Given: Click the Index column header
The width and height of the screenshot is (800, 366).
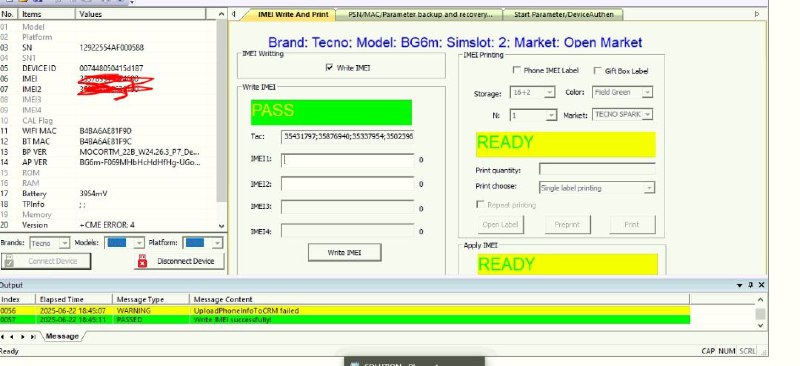Looking at the screenshot, I should tap(17, 299).
